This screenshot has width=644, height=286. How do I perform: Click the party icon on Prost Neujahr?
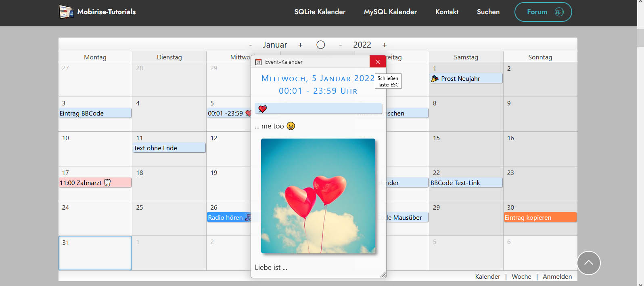(435, 78)
